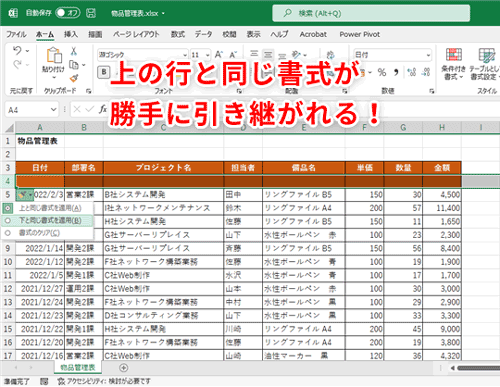Viewport: 500px width, 387px height.
Task: Open テーブルとして書式設定 table format icon
Action: click(486, 55)
